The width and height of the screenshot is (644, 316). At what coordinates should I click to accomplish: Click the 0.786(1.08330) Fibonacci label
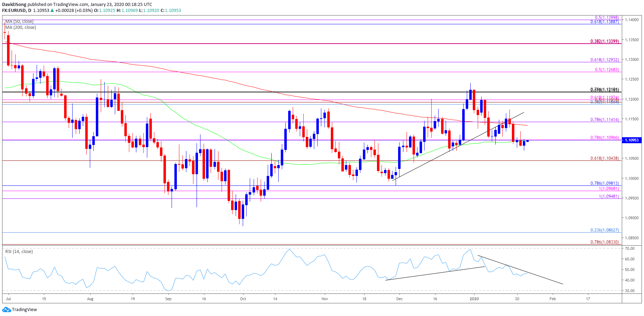click(x=605, y=242)
